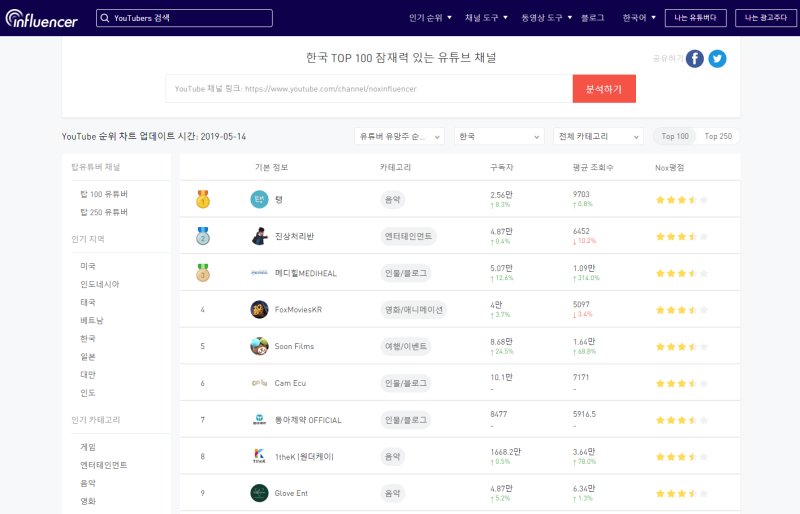
Task: Click the gold medal rank 1 icon
Action: pyautogui.click(x=203, y=199)
